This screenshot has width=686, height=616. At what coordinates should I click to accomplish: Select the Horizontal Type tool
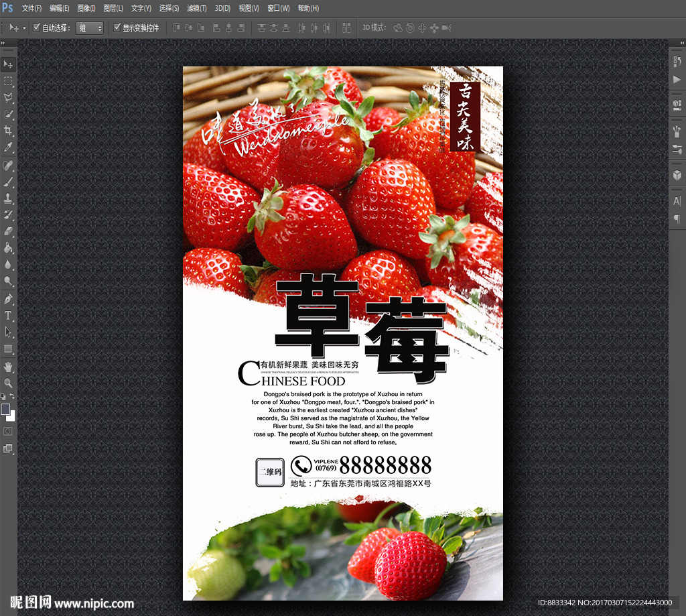[8, 316]
